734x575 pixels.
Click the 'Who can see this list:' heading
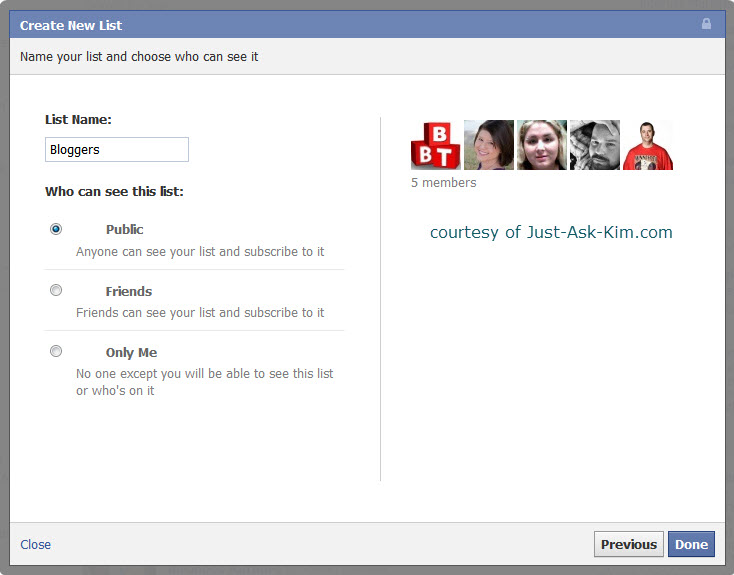(x=114, y=192)
